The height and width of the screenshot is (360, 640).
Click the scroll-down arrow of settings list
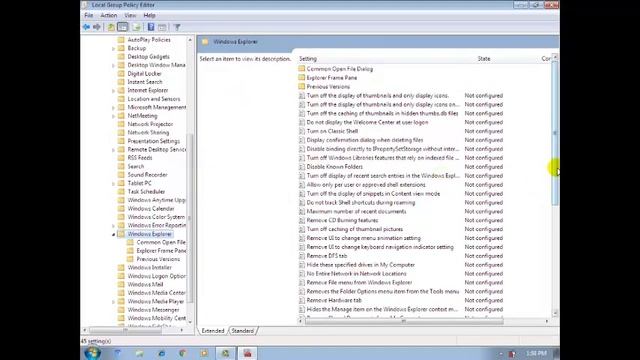pyautogui.click(x=555, y=313)
